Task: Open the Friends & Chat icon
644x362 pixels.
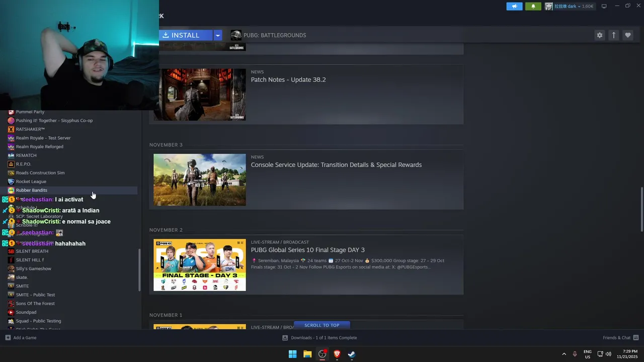Action: click(636, 338)
